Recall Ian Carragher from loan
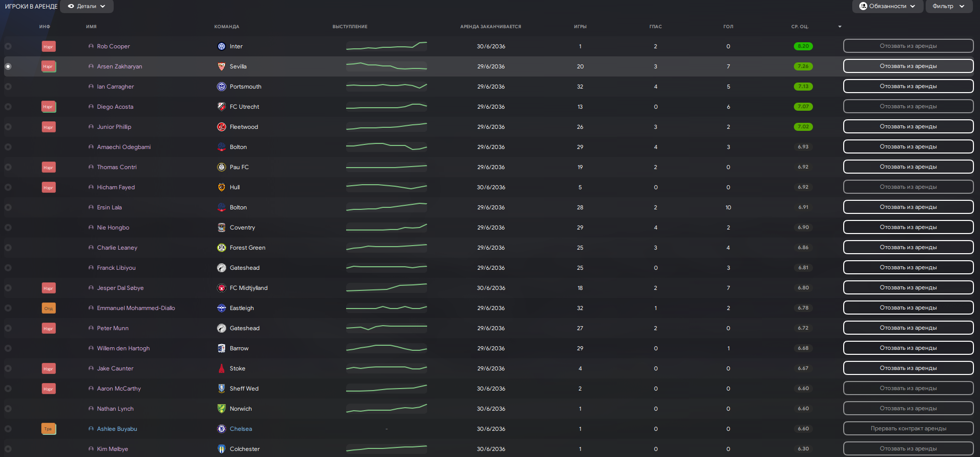Screen dimensions: 980x457 [x=908, y=87]
